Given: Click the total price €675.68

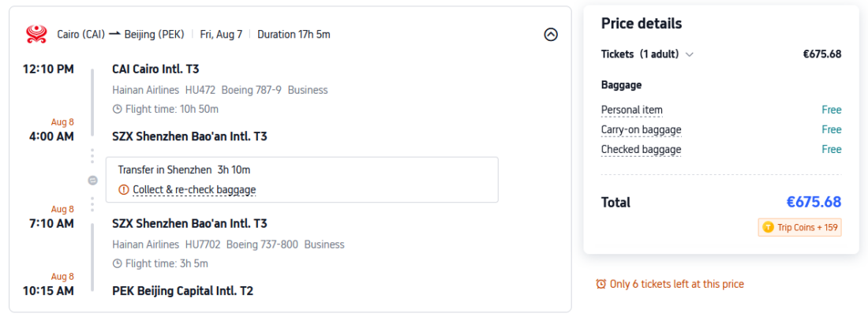Looking at the screenshot, I should point(813,202).
